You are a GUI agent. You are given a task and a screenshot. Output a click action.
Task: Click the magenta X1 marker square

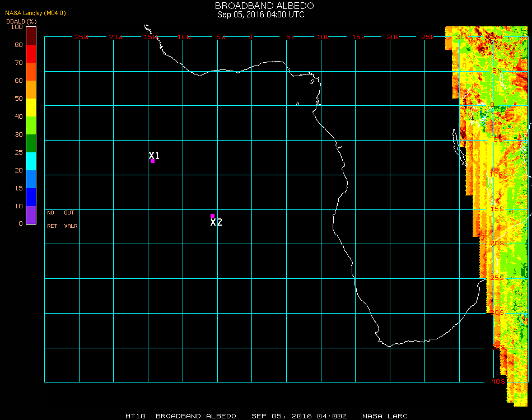click(x=153, y=161)
